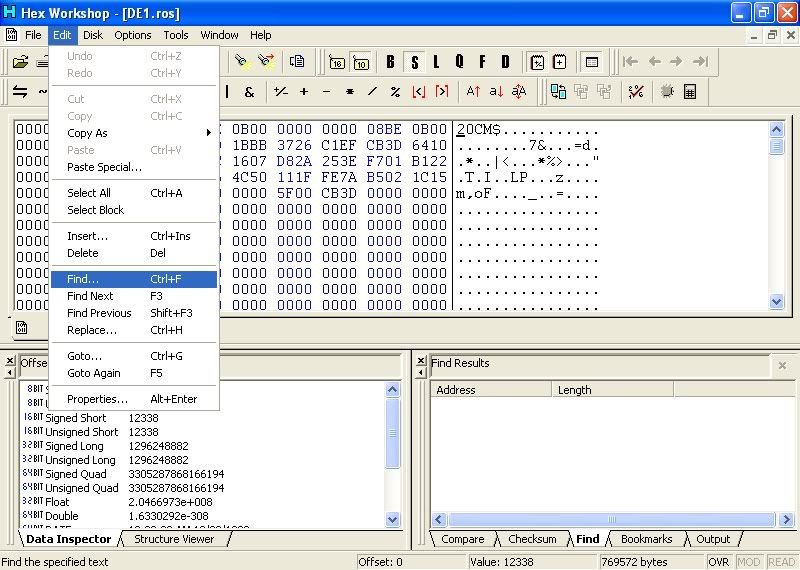Close the Data Inspector panel with X
This screenshot has height=570, width=800.
(10, 361)
